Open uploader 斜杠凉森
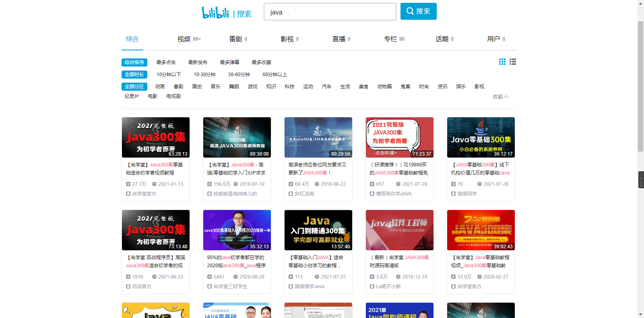The image size is (644, 318). pos(304,194)
